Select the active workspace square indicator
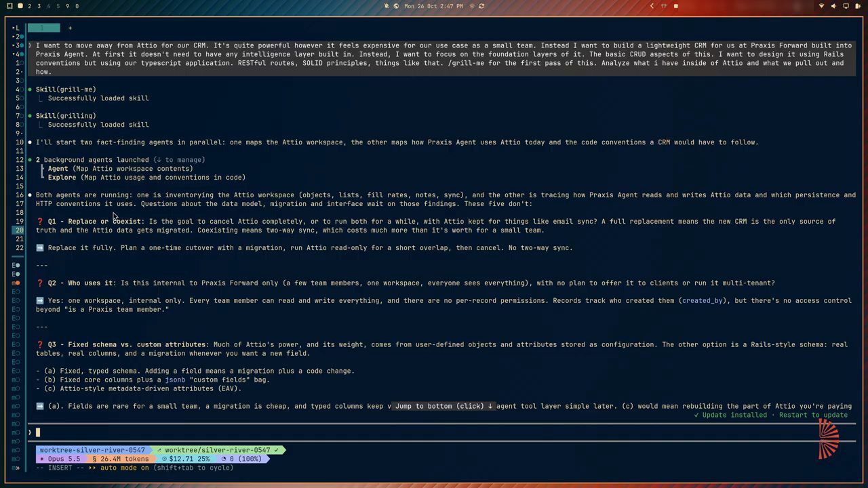Viewport: 868px width, 488px height. 20,6
